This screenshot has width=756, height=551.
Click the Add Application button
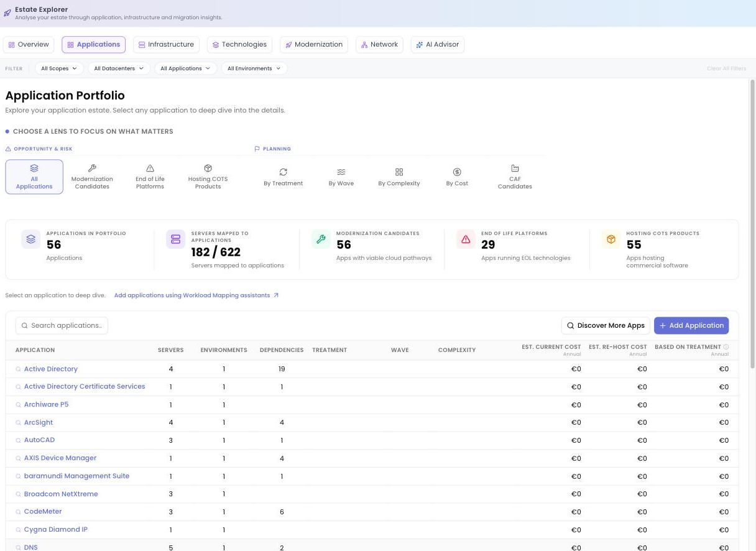[691, 326]
